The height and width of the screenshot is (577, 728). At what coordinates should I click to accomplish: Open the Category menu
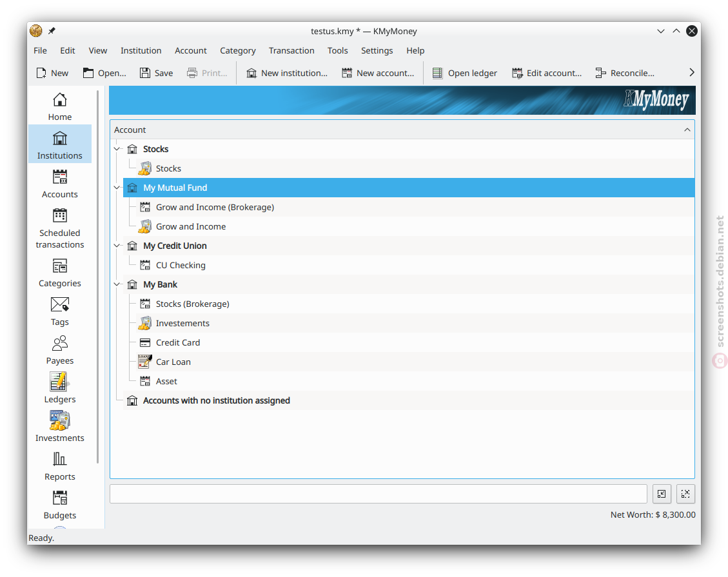pos(238,50)
